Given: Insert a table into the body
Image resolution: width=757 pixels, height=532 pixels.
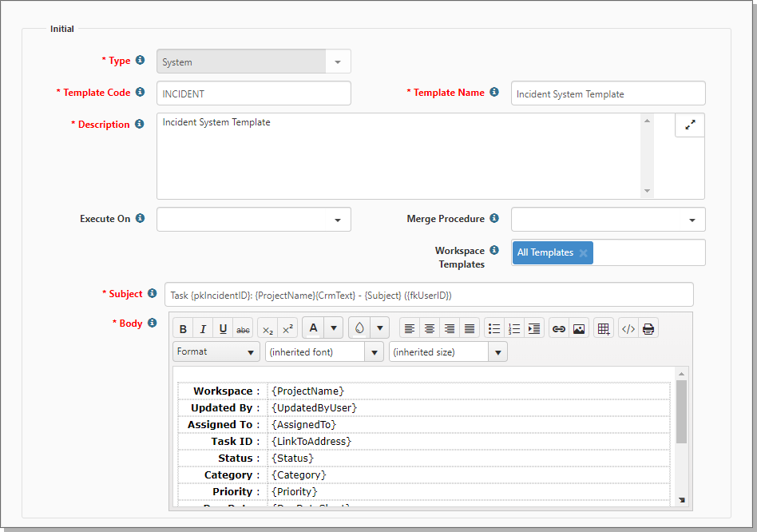Looking at the screenshot, I should click(x=604, y=329).
